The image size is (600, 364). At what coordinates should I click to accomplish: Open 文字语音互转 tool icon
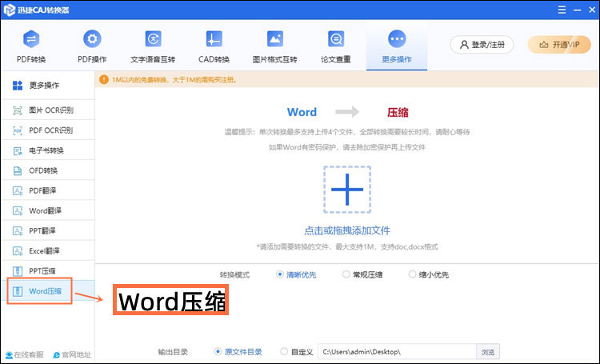tap(153, 39)
